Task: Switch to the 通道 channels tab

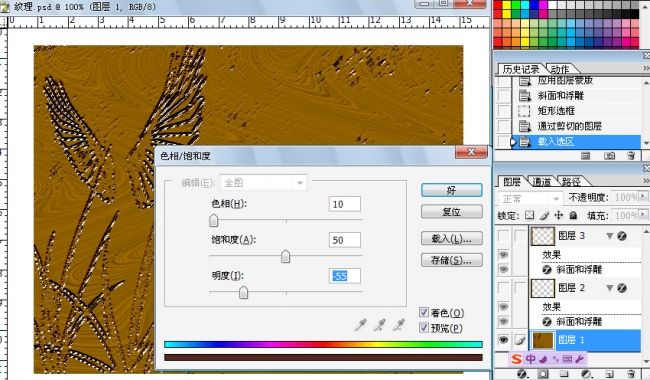Action: 541,182
